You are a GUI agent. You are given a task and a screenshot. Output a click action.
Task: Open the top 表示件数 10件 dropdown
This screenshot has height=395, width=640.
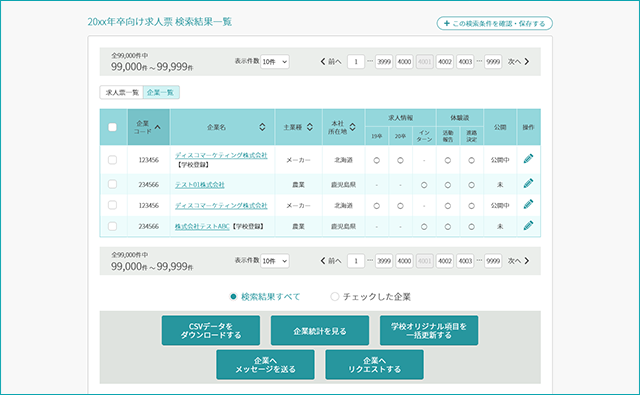pyautogui.click(x=275, y=62)
